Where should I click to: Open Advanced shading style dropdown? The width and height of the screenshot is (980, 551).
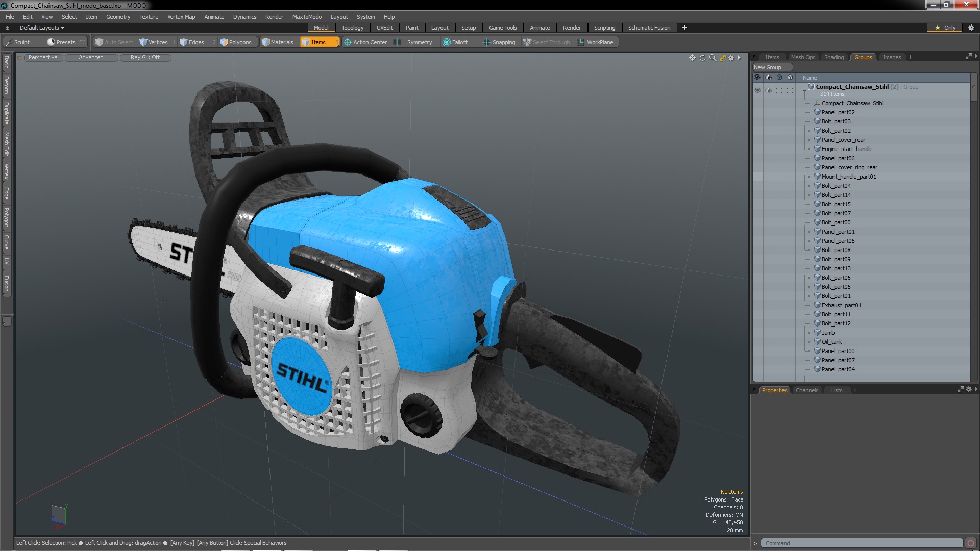coord(91,57)
